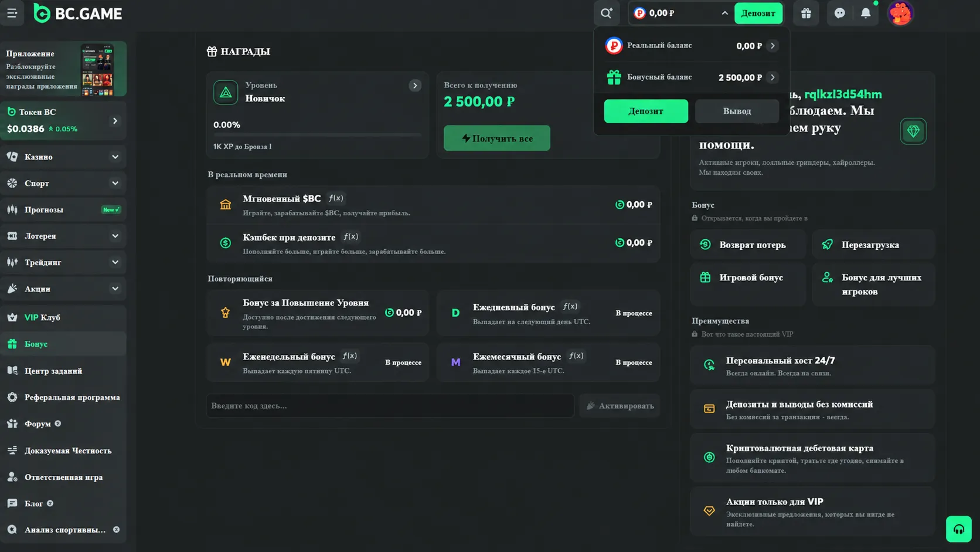Toggle the hamburger sidebar menu

(x=12, y=13)
